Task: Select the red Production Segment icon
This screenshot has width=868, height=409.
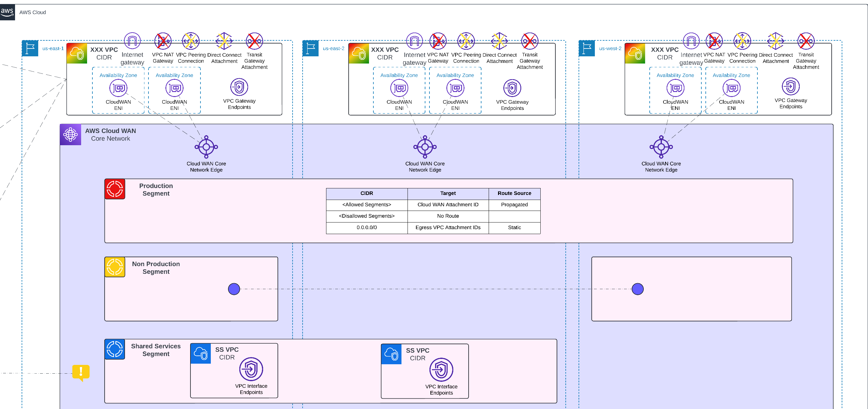Action: tap(115, 189)
